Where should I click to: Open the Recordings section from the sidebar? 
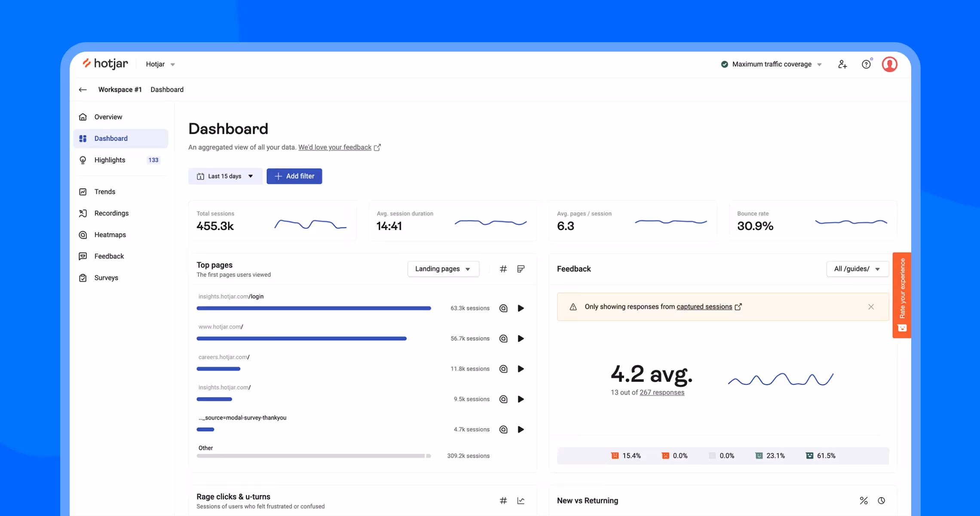[x=111, y=213]
